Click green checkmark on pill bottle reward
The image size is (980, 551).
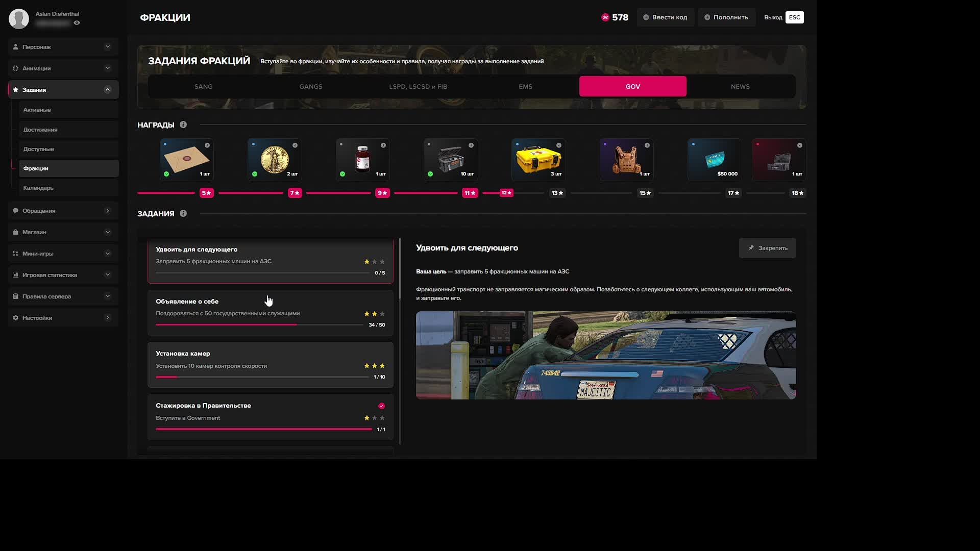click(x=342, y=174)
